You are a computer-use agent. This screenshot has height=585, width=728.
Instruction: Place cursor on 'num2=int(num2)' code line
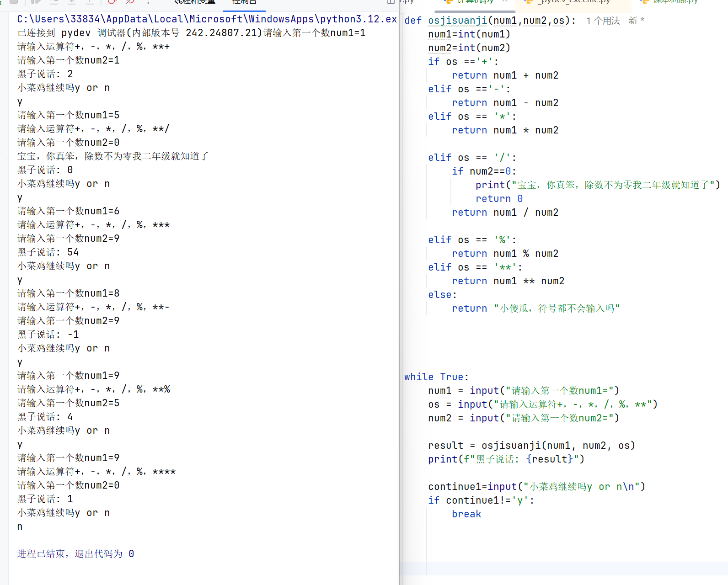point(469,48)
